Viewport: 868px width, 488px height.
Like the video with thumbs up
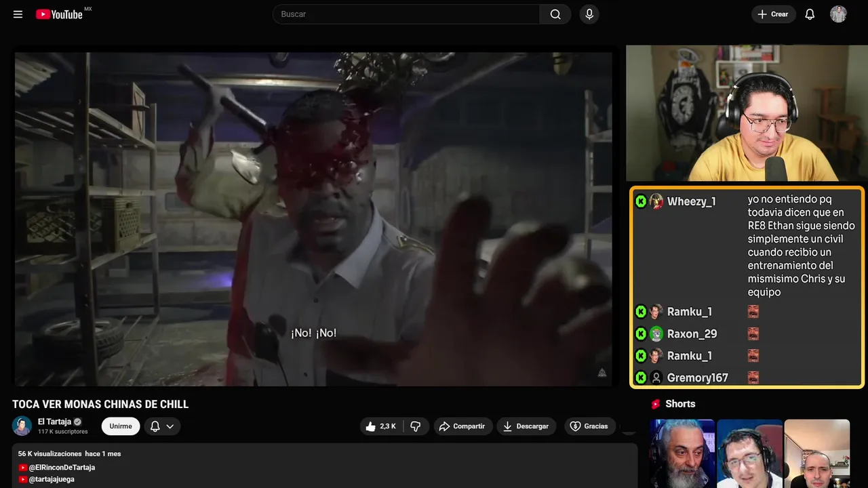pyautogui.click(x=381, y=426)
